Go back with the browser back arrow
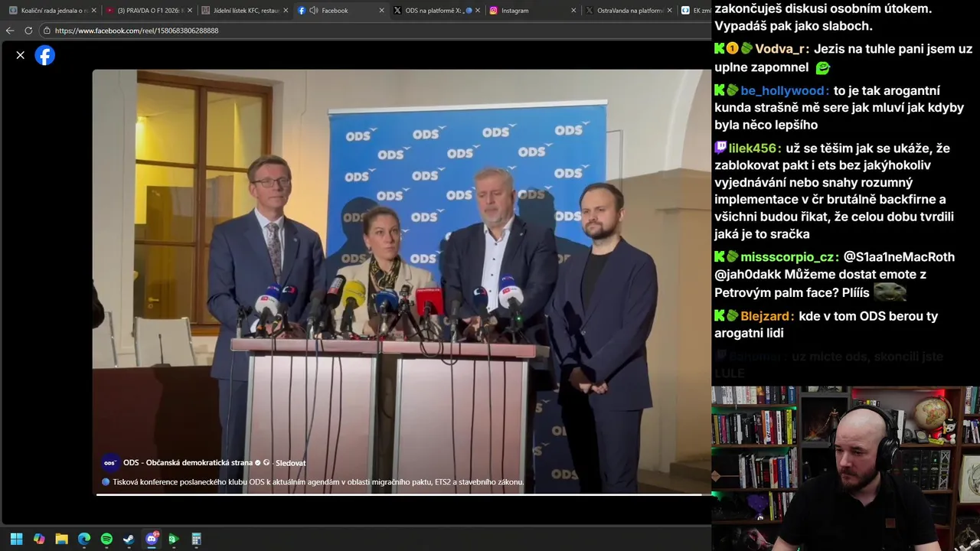Image resolution: width=980 pixels, height=551 pixels. (10, 31)
